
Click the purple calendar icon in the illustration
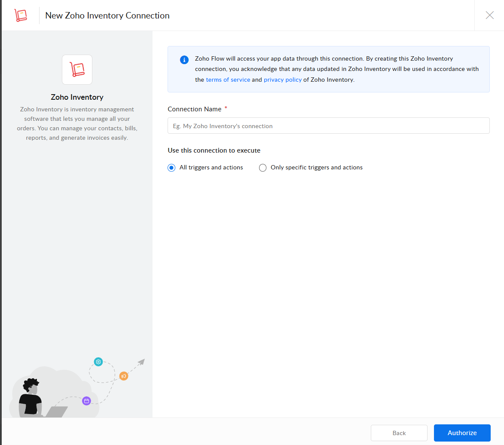click(x=86, y=401)
